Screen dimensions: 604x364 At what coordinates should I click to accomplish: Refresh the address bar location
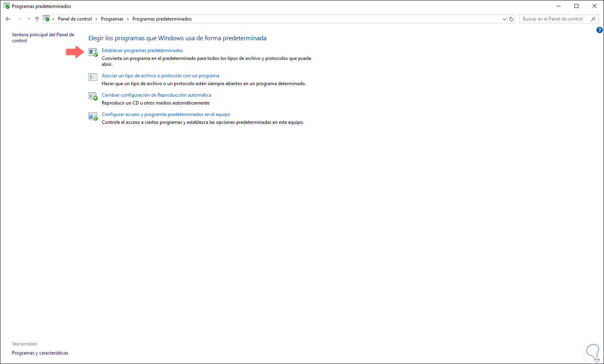click(511, 19)
